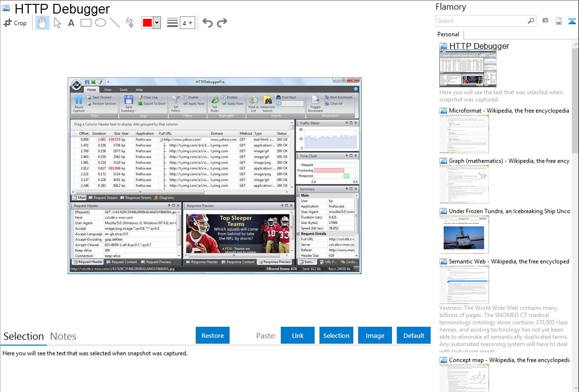Click the document page icon beside camera
The image size is (579, 392).
click(559, 21)
